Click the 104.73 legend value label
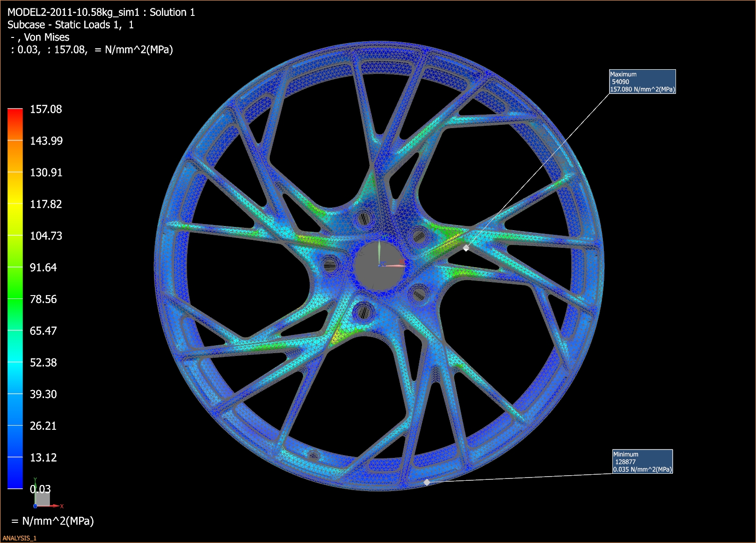756x543 pixels. click(46, 236)
